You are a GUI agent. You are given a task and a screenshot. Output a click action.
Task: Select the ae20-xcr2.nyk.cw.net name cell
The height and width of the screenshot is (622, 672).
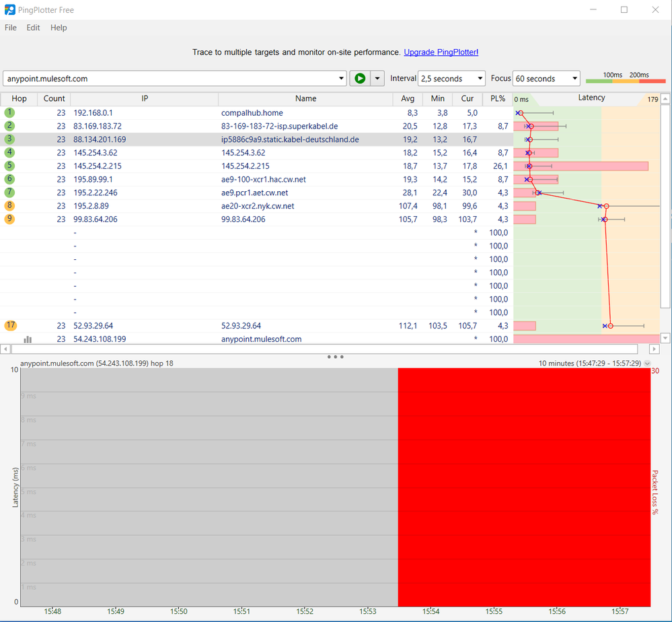(x=258, y=206)
